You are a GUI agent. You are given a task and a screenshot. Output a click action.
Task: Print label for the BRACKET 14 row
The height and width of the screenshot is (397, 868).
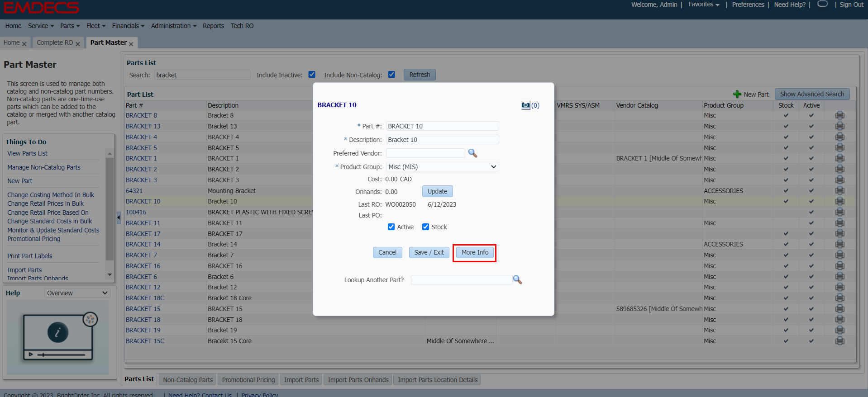tap(840, 244)
